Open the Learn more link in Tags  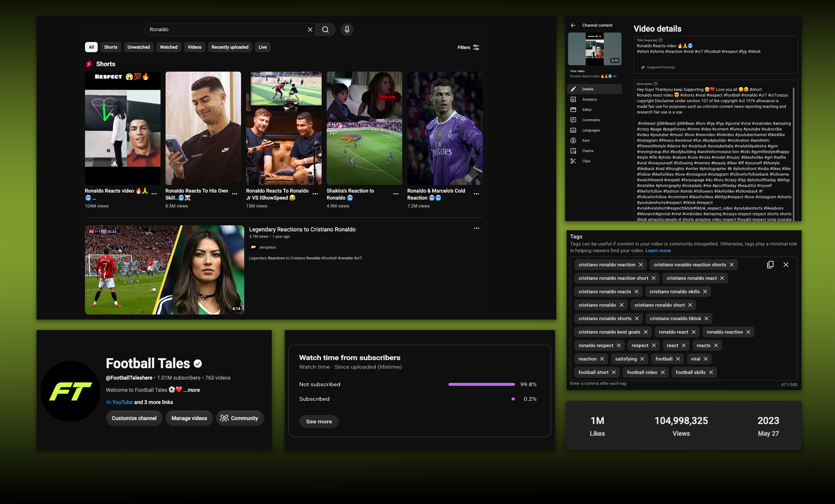pos(658,251)
